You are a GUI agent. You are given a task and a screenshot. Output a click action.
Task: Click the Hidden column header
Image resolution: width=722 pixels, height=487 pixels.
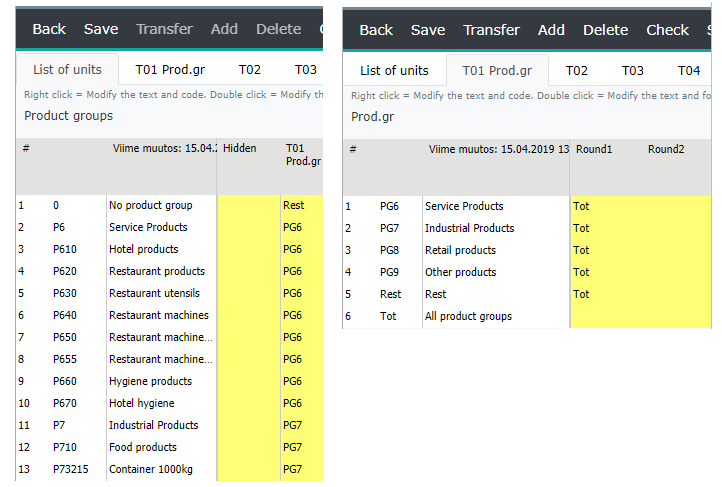coord(240,149)
